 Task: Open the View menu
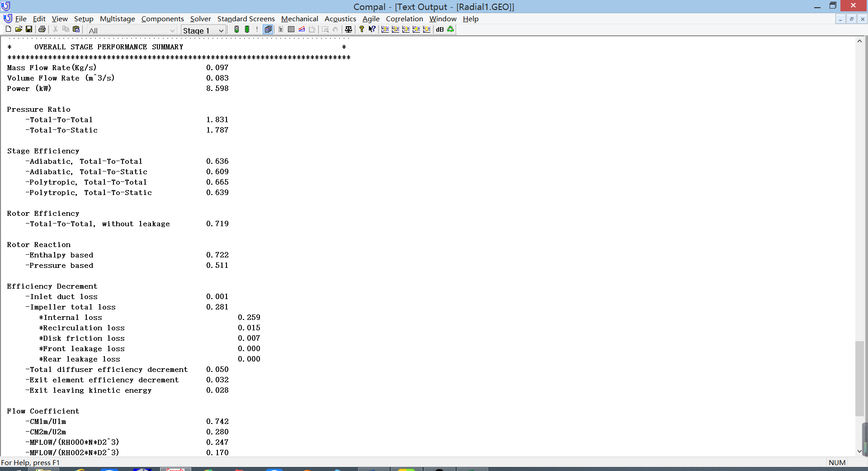[x=60, y=19]
